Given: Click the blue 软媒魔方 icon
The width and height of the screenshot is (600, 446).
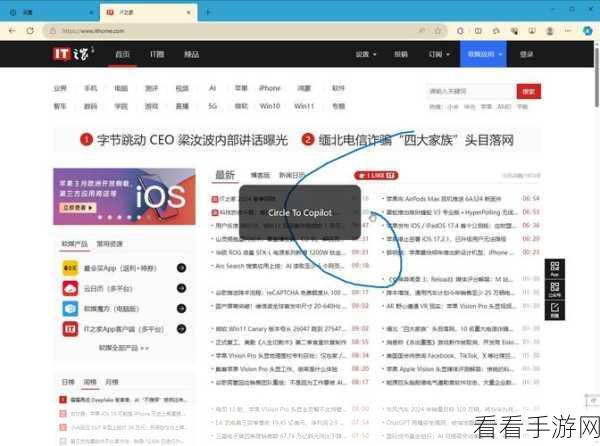Looking at the screenshot, I should (x=70, y=308).
